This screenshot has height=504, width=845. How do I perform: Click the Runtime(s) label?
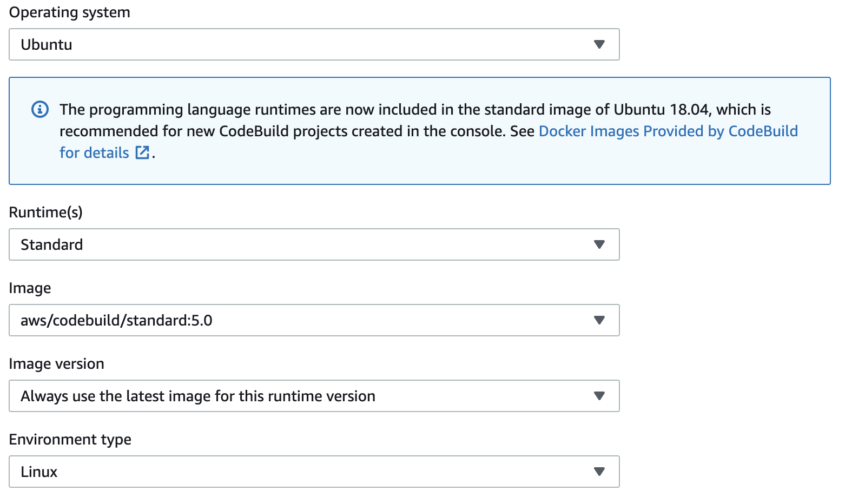point(46,212)
